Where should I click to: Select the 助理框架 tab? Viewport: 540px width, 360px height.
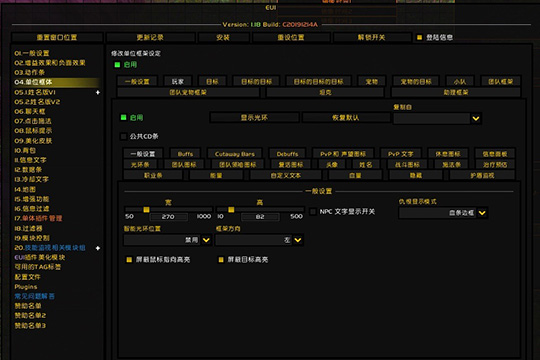coord(456,92)
